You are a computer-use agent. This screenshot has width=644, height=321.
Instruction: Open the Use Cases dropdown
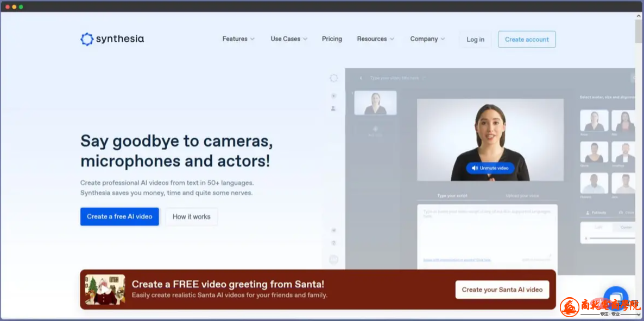(x=289, y=39)
